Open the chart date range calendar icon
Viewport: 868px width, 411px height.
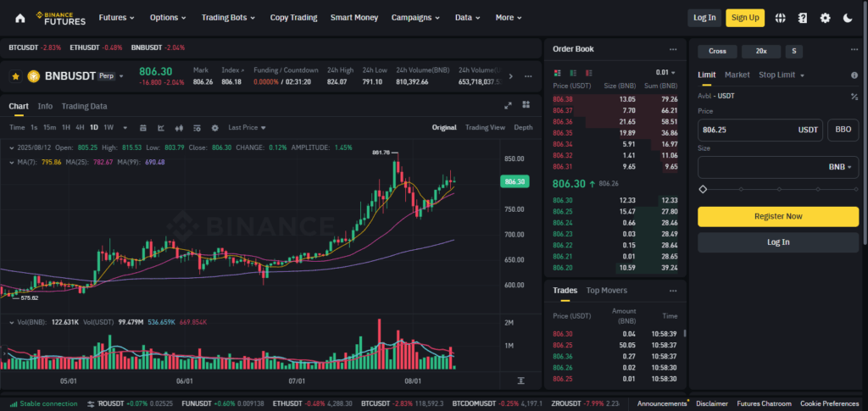pos(142,128)
